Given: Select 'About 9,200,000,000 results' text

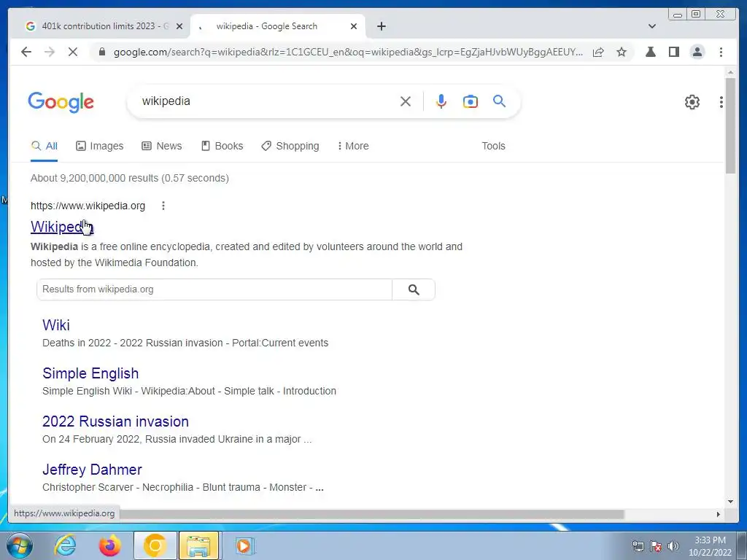Looking at the screenshot, I should pyautogui.click(x=94, y=178).
